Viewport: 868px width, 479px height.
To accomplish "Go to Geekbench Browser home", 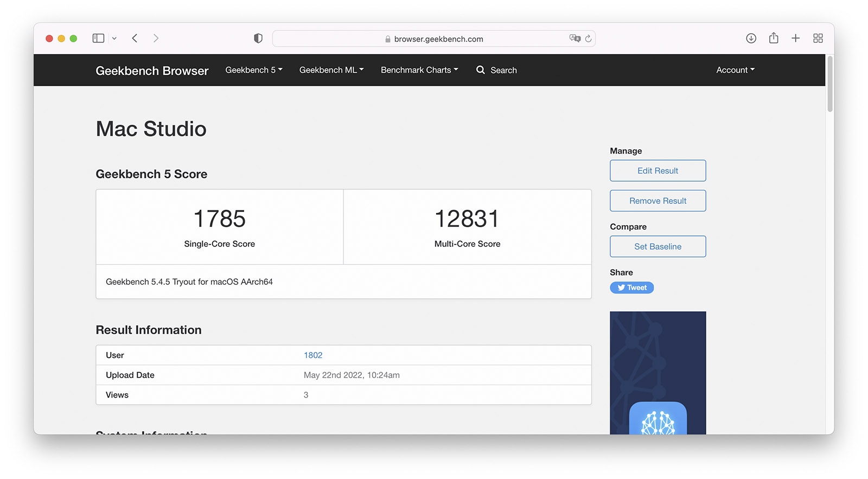I will tap(152, 71).
